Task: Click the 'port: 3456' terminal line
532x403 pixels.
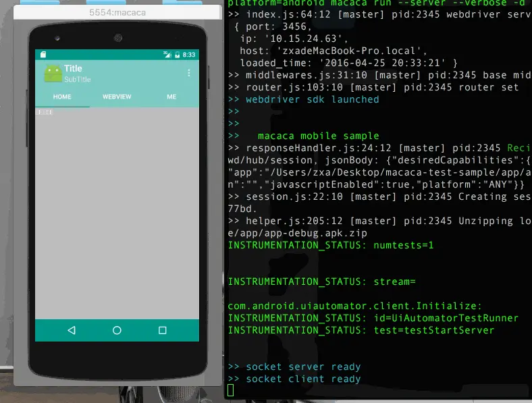Action: coord(273,26)
